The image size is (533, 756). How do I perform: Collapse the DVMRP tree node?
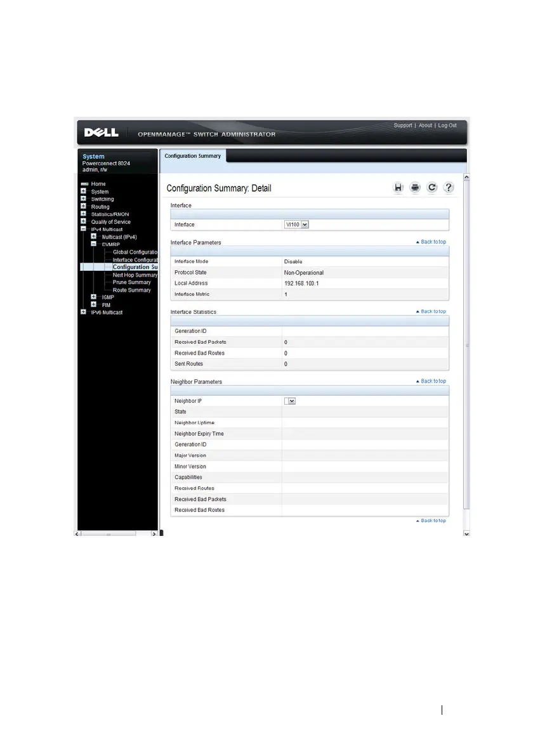pos(93,244)
